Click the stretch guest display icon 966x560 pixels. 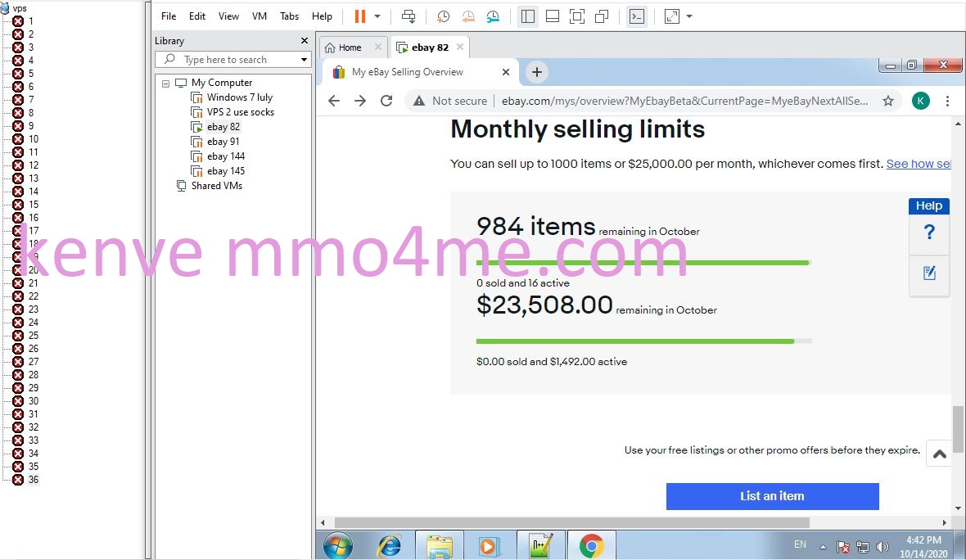pyautogui.click(x=672, y=16)
